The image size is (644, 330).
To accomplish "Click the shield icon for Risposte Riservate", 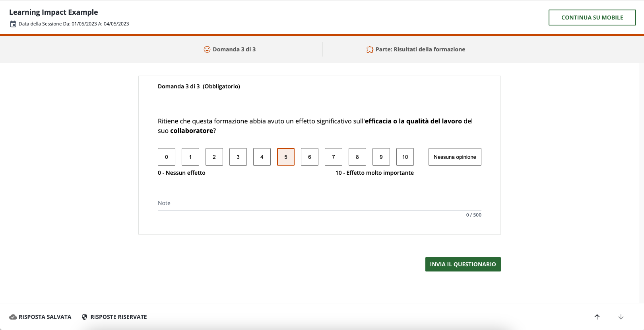I will [84, 317].
